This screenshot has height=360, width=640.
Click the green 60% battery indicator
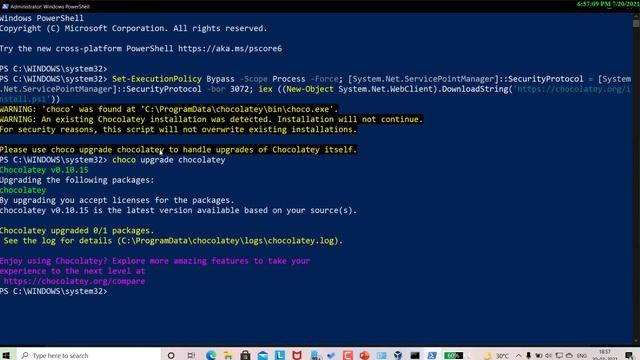(x=453, y=355)
